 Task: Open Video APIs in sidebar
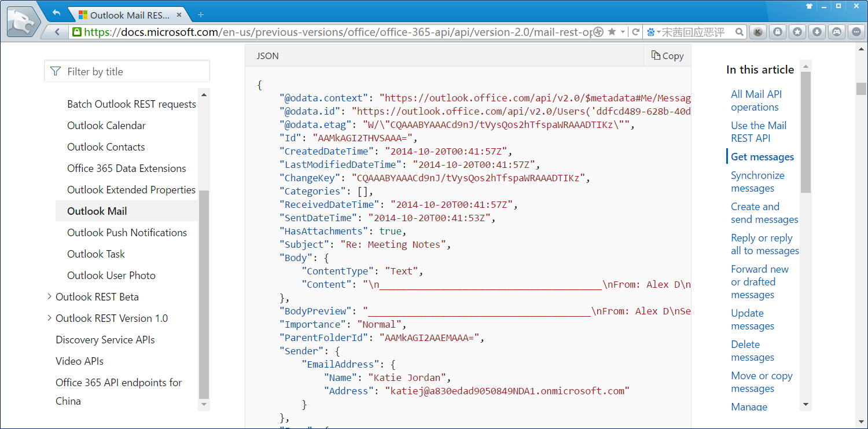pos(80,361)
